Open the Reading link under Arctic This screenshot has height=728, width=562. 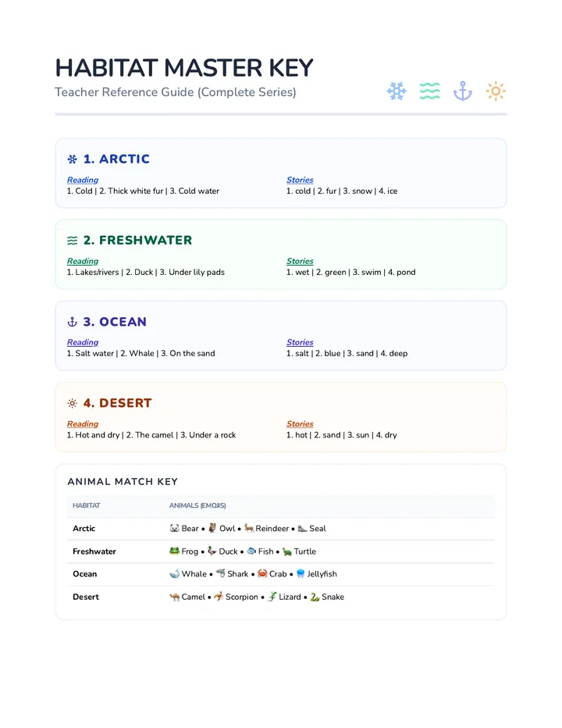[83, 180]
